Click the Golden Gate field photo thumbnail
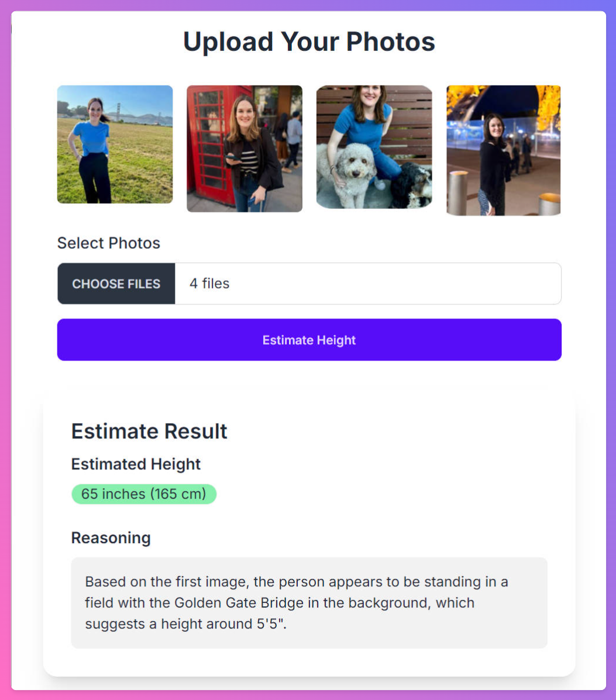Viewport: 616px width, 700px height. tap(115, 145)
